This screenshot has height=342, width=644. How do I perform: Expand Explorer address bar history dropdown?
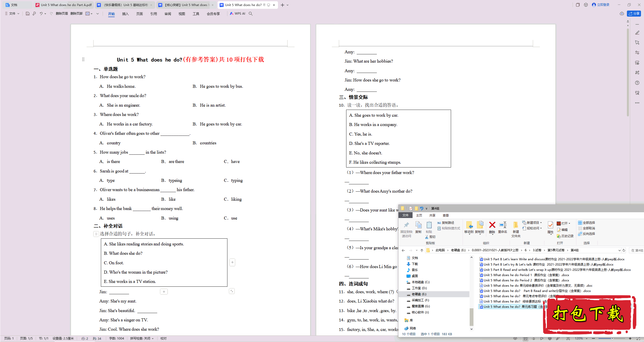click(619, 250)
